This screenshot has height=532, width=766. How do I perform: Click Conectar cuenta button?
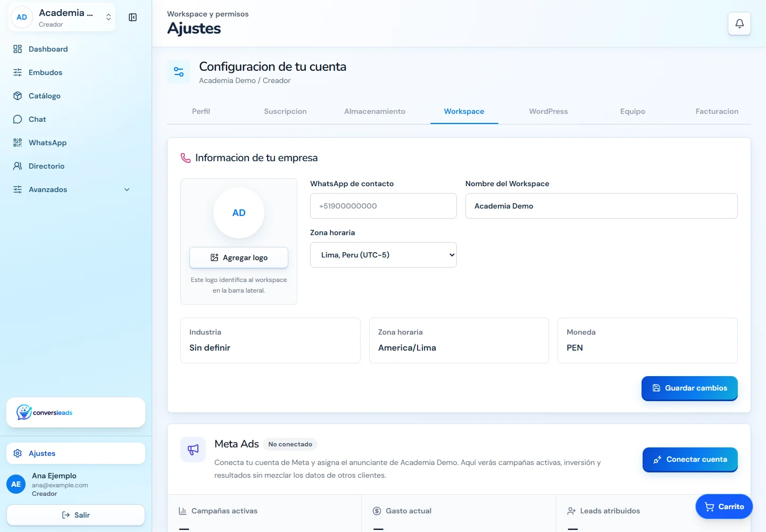pos(690,460)
